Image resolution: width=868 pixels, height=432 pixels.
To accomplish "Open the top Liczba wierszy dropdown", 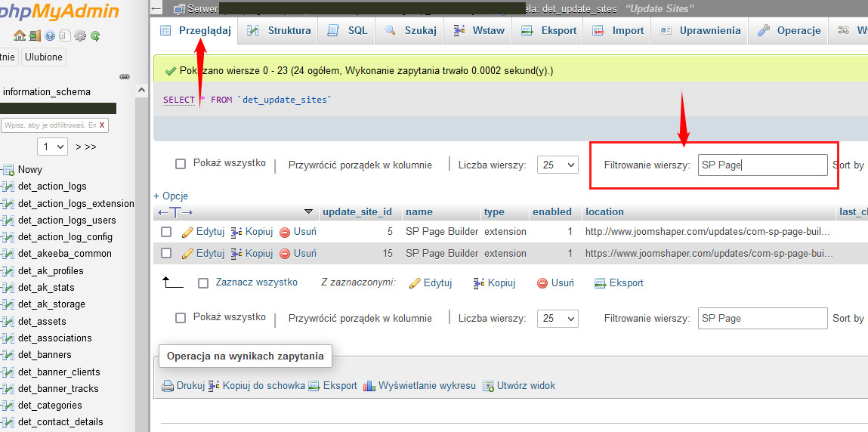I will click(557, 165).
